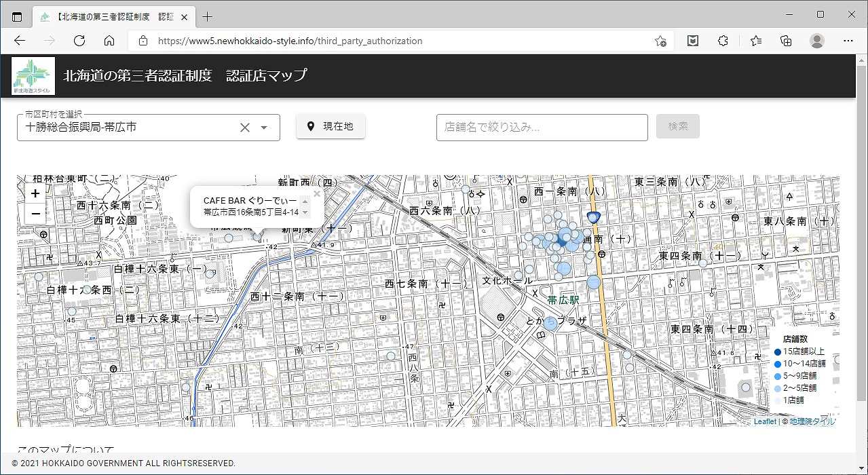Zoom out on the map
The height and width of the screenshot is (475, 868).
tap(35, 214)
